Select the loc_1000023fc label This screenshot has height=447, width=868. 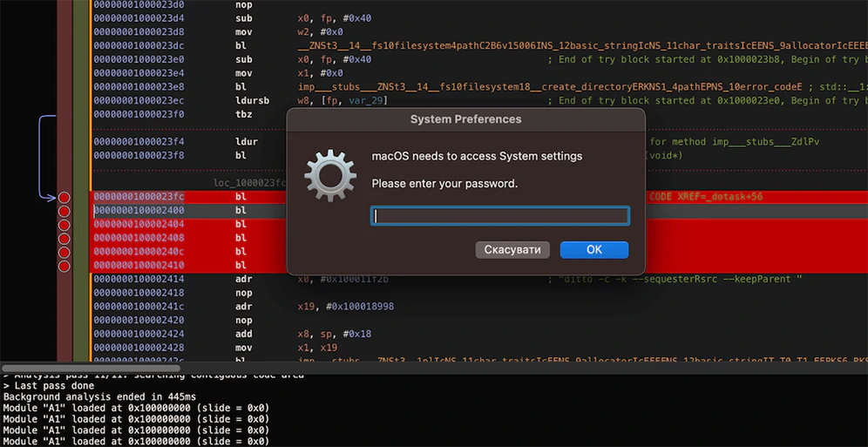tap(250, 183)
